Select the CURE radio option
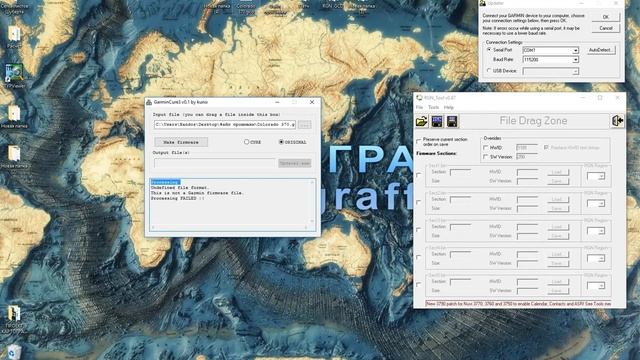This screenshot has width=640, height=360. click(x=247, y=142)
